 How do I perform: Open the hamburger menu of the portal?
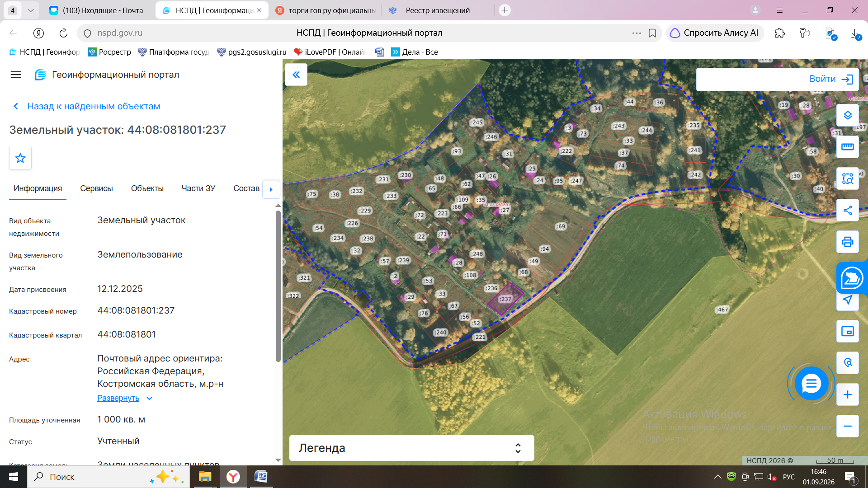coord(16,75)
